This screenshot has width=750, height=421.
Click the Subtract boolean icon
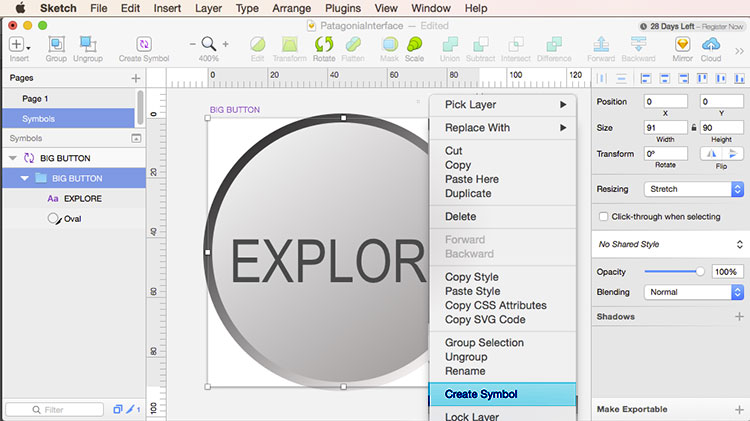click(480, 44)
